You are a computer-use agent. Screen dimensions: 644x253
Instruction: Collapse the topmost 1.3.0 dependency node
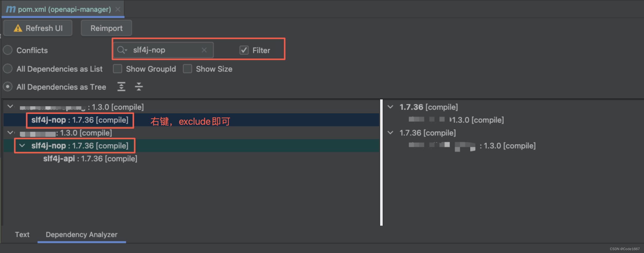[10, 107]
